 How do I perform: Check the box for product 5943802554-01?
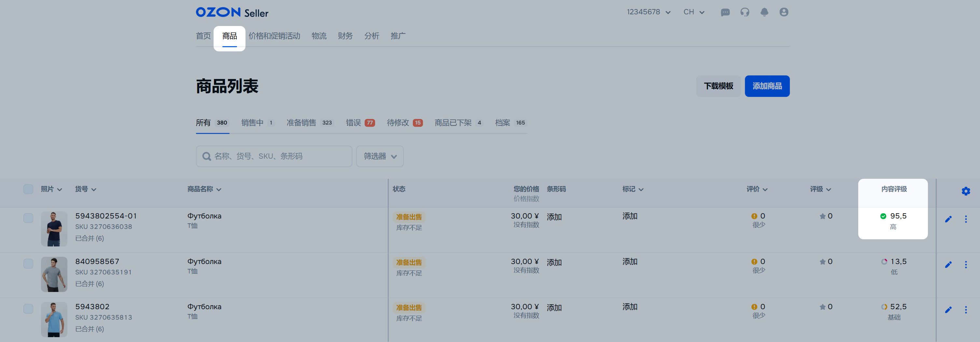tap(28, 218)
